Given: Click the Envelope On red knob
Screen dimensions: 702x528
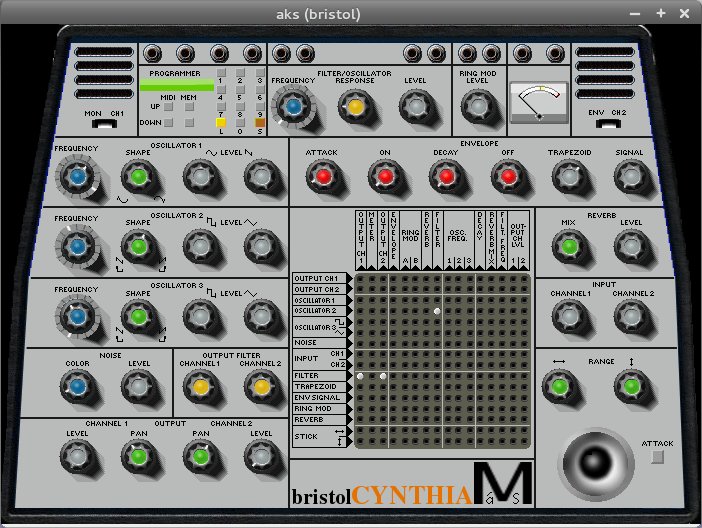Looking at the screenshot, I should pyautogui.click(x=385, y=177).
